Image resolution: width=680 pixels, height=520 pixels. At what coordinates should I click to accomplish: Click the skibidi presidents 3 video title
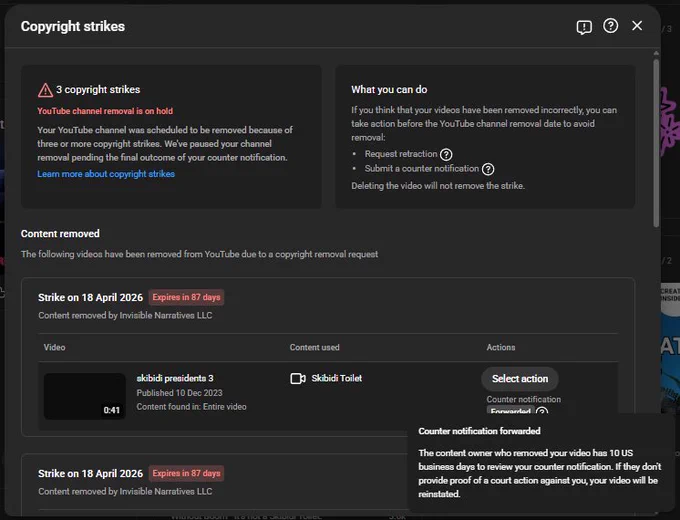(x=175, y=378)
